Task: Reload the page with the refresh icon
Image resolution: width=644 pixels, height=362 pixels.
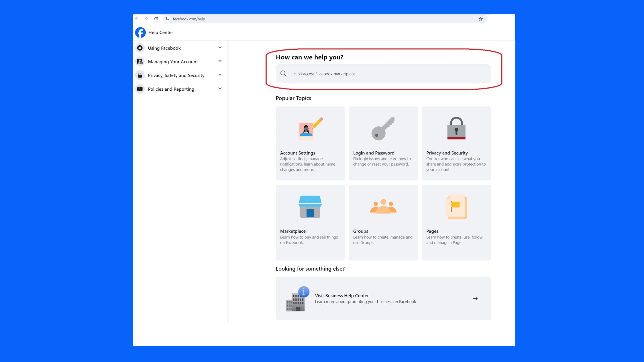Action: (156, 19)
